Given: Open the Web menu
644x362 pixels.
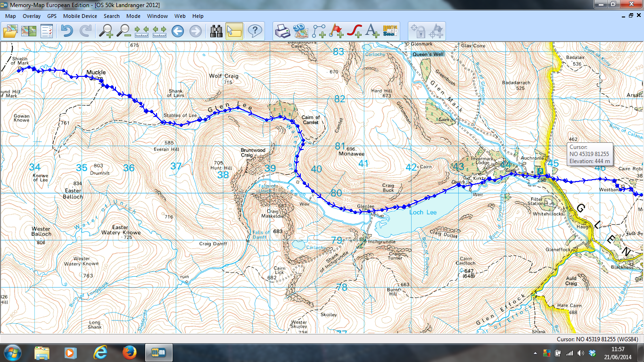Looking at the screenshot, I should click(180, 16).
